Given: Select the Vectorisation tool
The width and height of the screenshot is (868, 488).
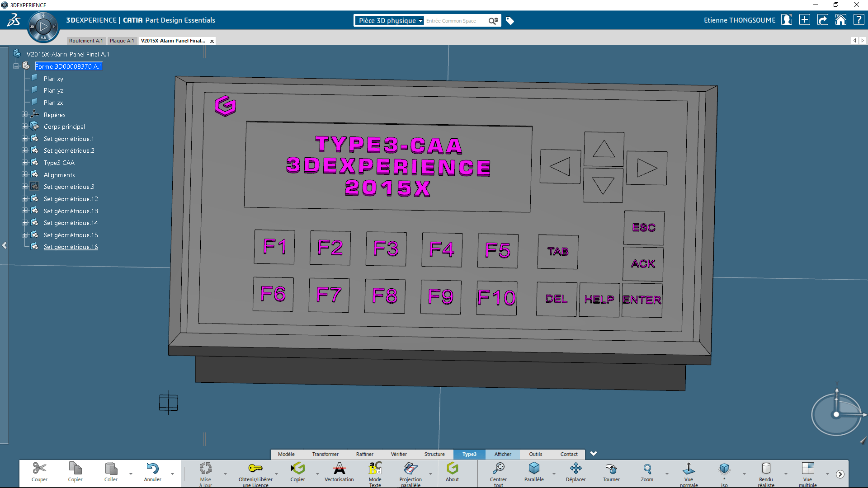Looking at the screenshot, I should (x=339, y=468).
